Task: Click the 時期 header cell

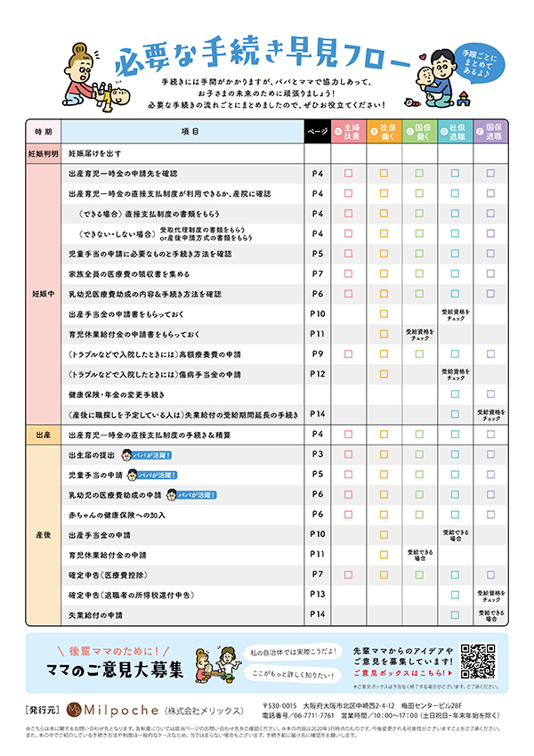Action: click(x=44, y=132)
